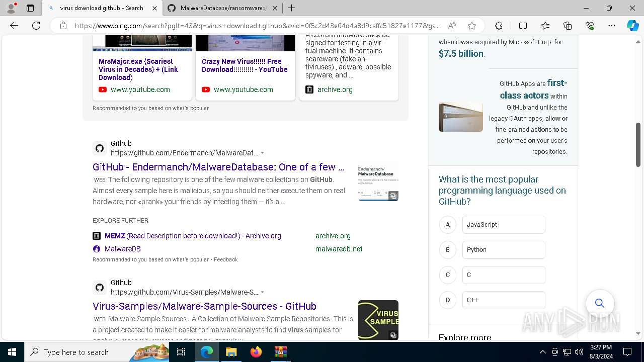Click the page vertical scrollbar thumb
This screenshot has width=644, height=362.
click(x=638, y=144)
